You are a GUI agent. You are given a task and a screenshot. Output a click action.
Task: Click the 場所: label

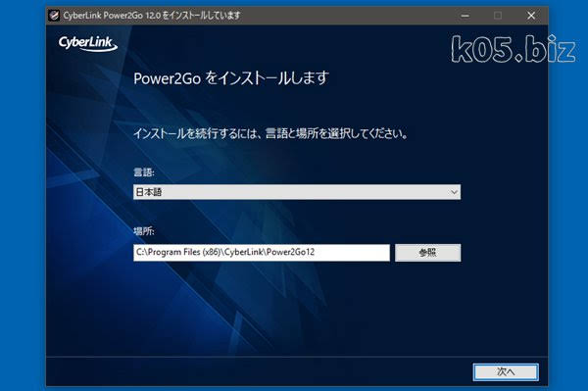click(144, 231)
